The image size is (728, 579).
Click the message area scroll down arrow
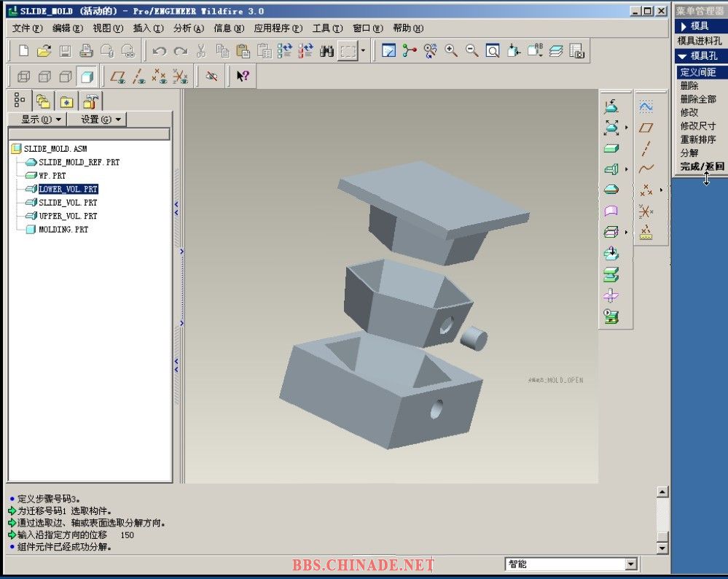pyautogui.click(x=662, y=547)
